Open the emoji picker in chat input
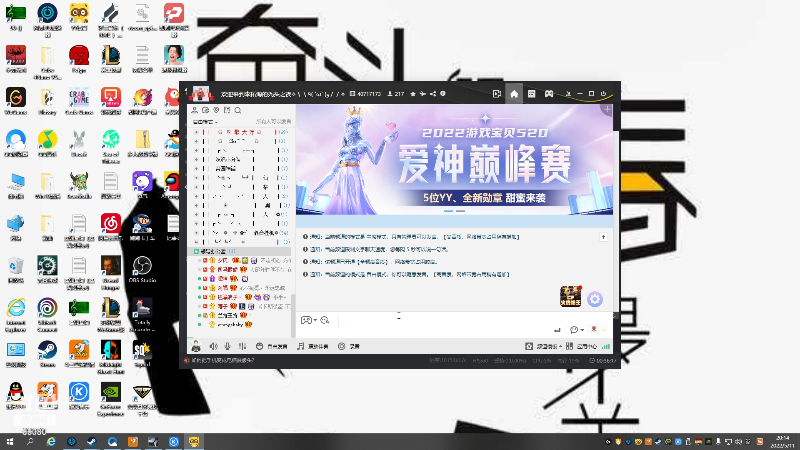This screenshot has height=450, width=800. pyautogui.click(x=324, y=320)
